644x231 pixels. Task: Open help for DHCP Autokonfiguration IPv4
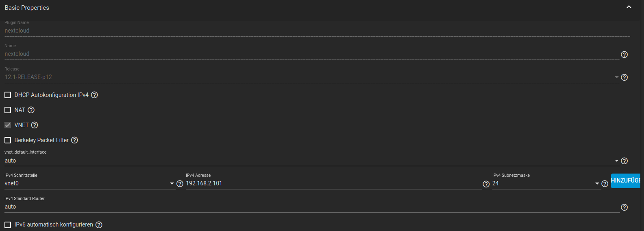pyautogui.click(x=94, y=95)
